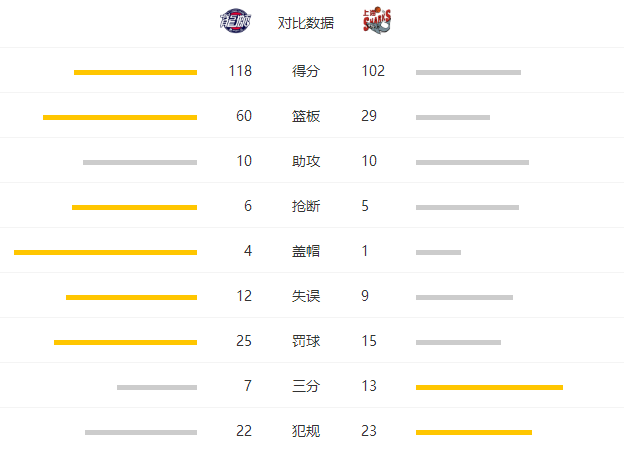This screenshot has height=450, width=624.
Task: Click the 抢断 stat label
Action: coord(306,206)
